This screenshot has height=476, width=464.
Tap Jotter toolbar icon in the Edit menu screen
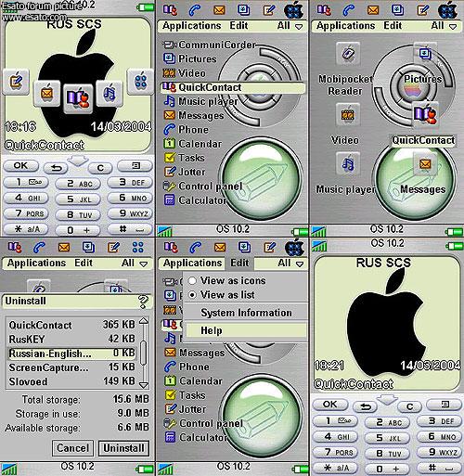(270, 247)
